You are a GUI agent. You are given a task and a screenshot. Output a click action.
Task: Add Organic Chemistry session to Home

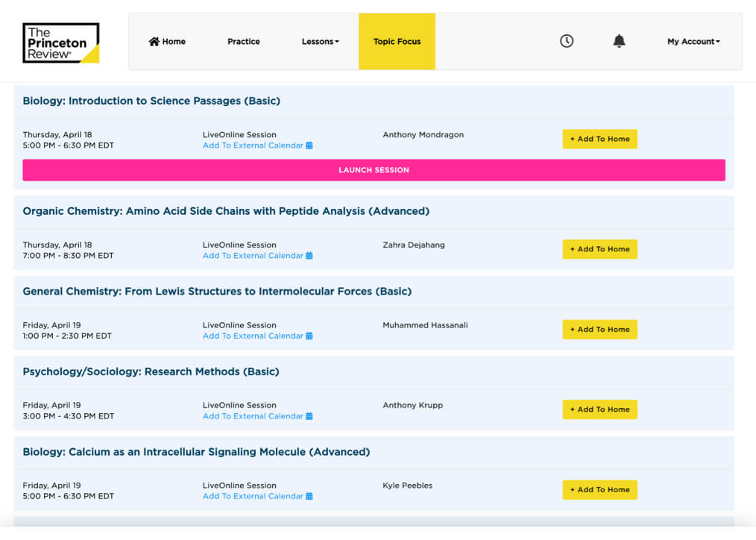pyautogui.click(x=599, y=249)
